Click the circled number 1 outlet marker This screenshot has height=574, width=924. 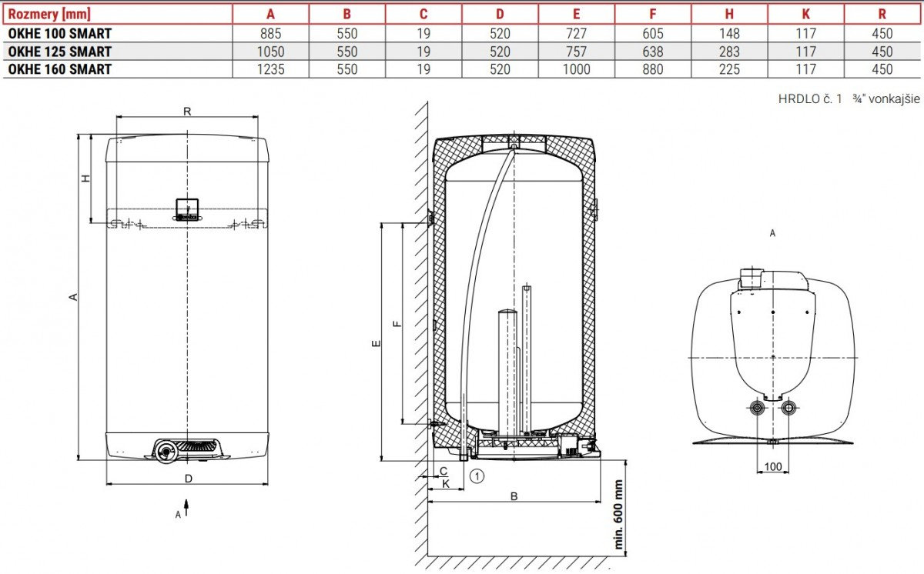[477, 476]
